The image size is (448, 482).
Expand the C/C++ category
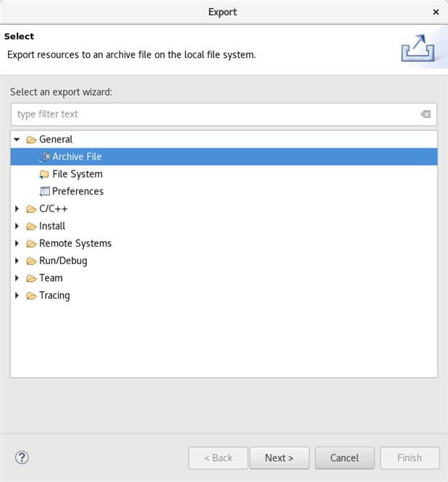[x=17, y=208]
